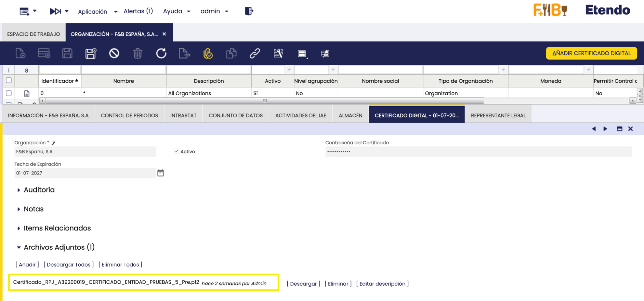Image resolution: width=644 pixels, height=301 pixels.
Task: Click the Delete record trash icon
Action: click(138, 53)
